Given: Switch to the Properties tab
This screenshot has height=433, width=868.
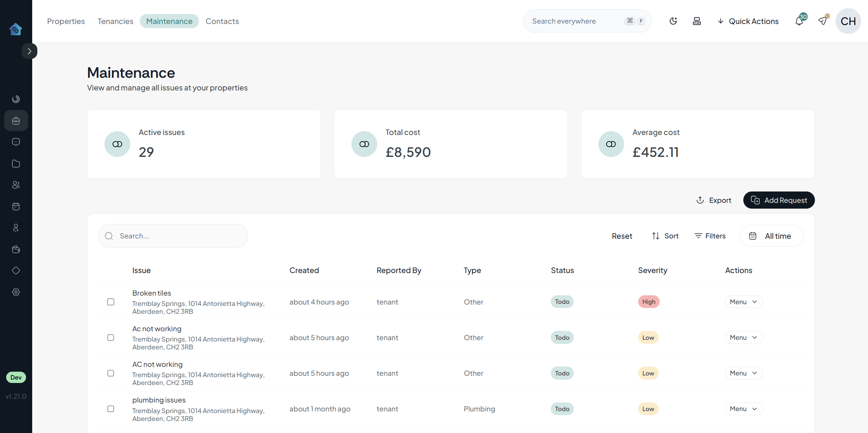Looking at the screenshot, I should point(66,21).
